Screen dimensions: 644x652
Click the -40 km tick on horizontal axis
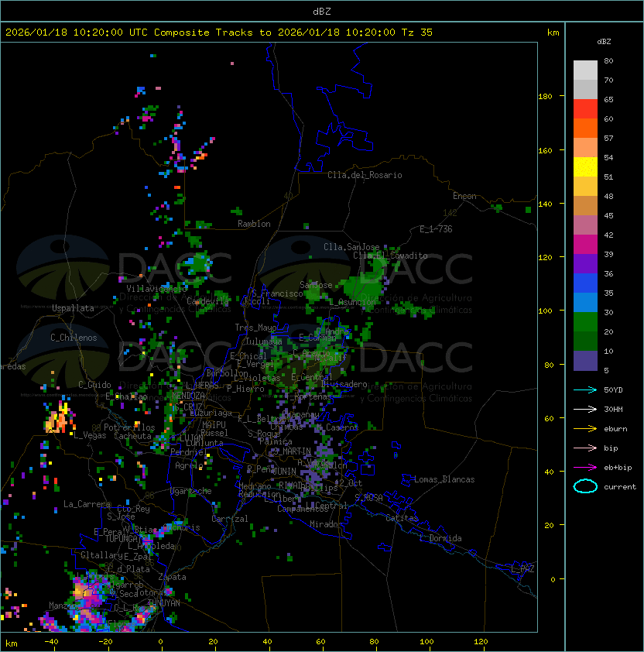[x=52, y=641]
